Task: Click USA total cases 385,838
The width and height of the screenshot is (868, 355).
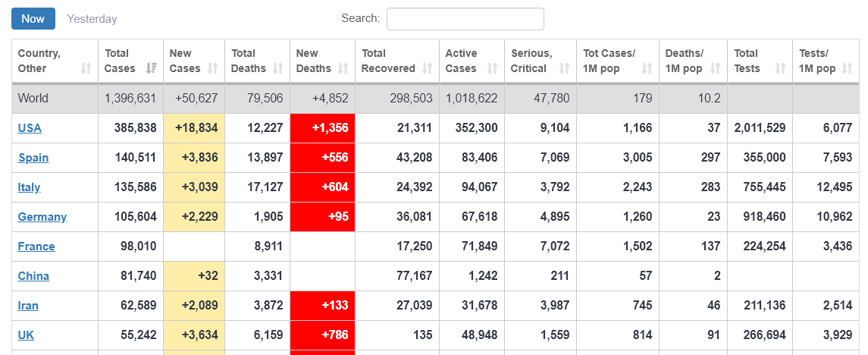Action: click(x=135, y=128)
